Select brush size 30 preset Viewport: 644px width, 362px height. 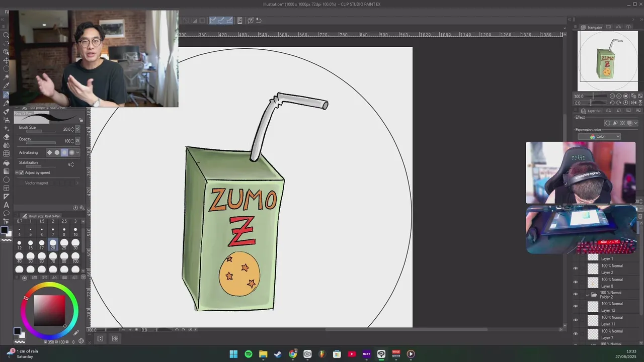tap(75, 244)
